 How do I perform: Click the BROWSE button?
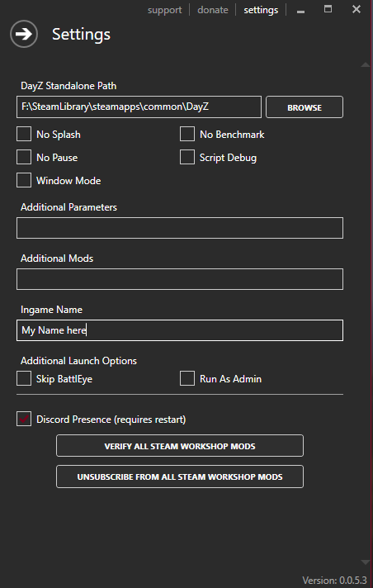click(x=305, y=107)
